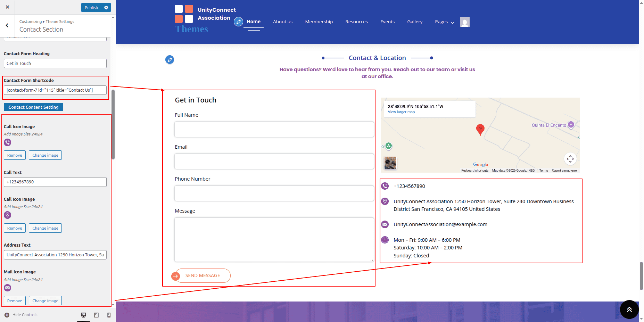Screen dimensions: 644x322
Task: Toggle map satellite view thumbnail
Action: (x=390, y=163)
